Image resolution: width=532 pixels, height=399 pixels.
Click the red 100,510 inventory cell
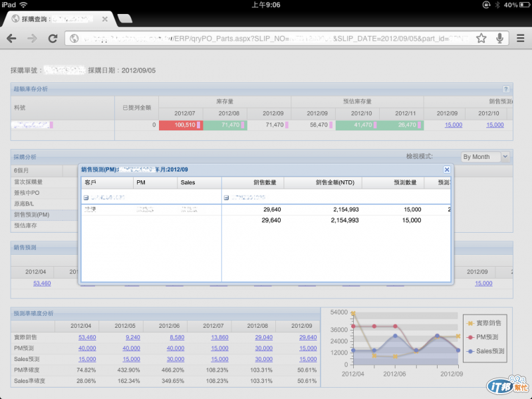click(x=181, y=125)
